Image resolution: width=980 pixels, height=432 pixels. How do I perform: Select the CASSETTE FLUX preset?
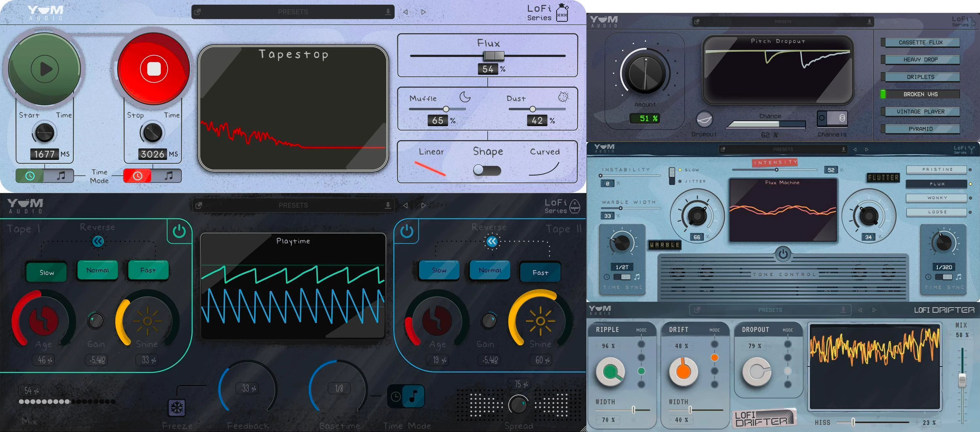(921, 42)
